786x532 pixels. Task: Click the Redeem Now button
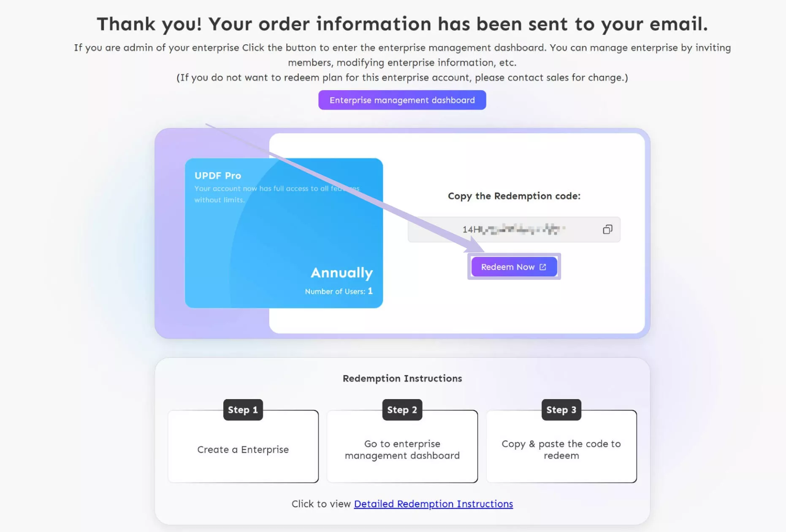[x=514, y=267]
